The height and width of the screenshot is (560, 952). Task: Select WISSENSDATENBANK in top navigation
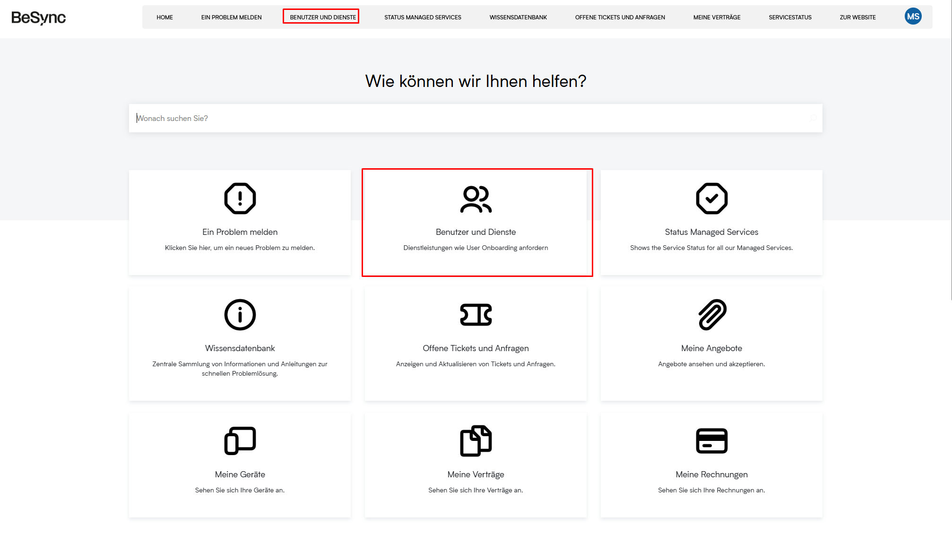tap(518, 17)
